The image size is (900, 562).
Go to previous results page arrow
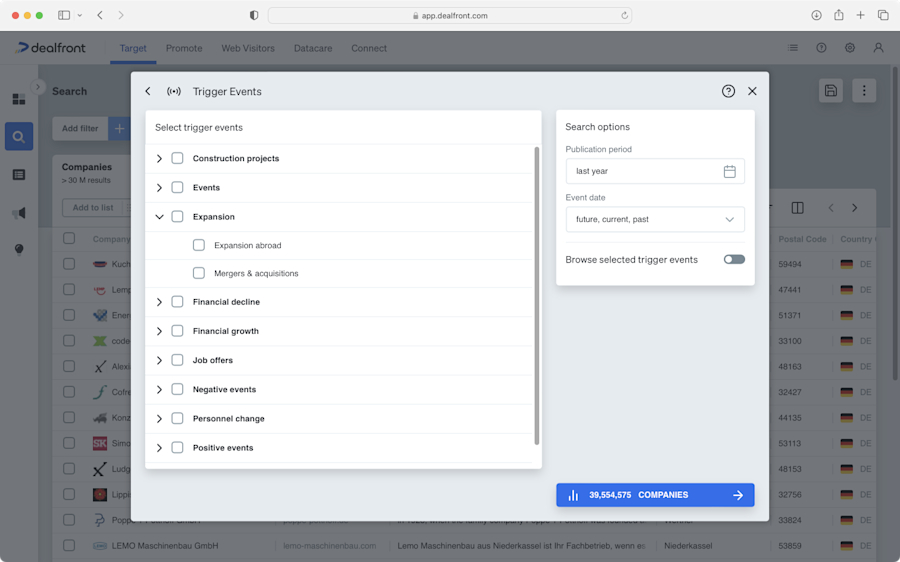(831, 208)
